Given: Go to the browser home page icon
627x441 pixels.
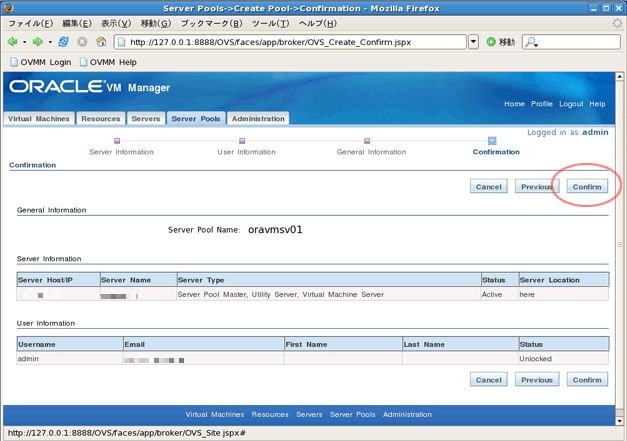Looking at the screenshot, I should (x=101, y=42).
